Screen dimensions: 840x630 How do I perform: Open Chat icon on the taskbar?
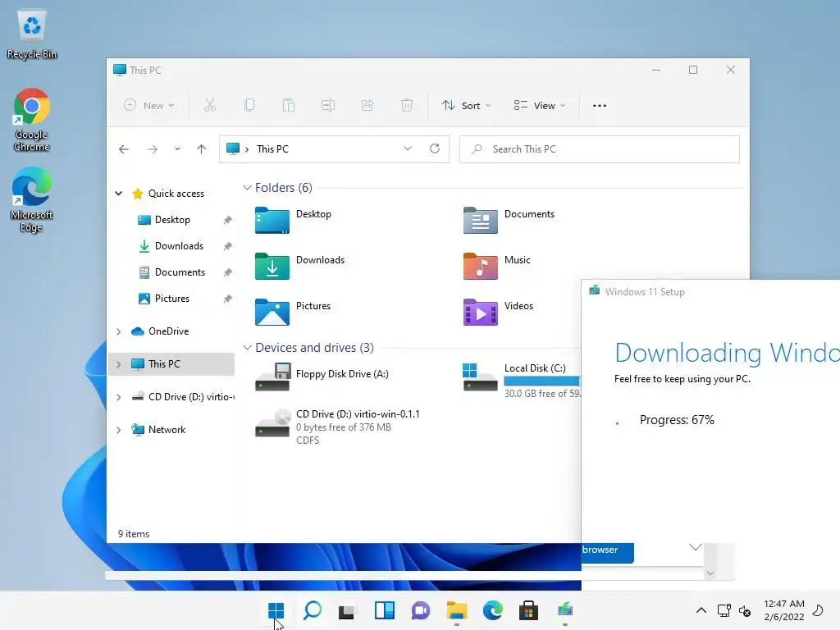pos(421,610)
